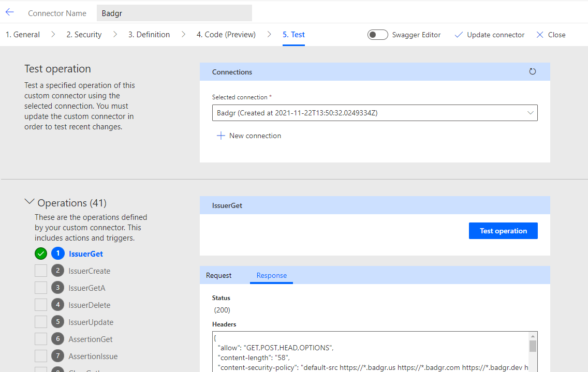The width and height of the screenshot is (588, 372).
Task: Check the box next to IssuerUpdate
Action: pos(41,322)
